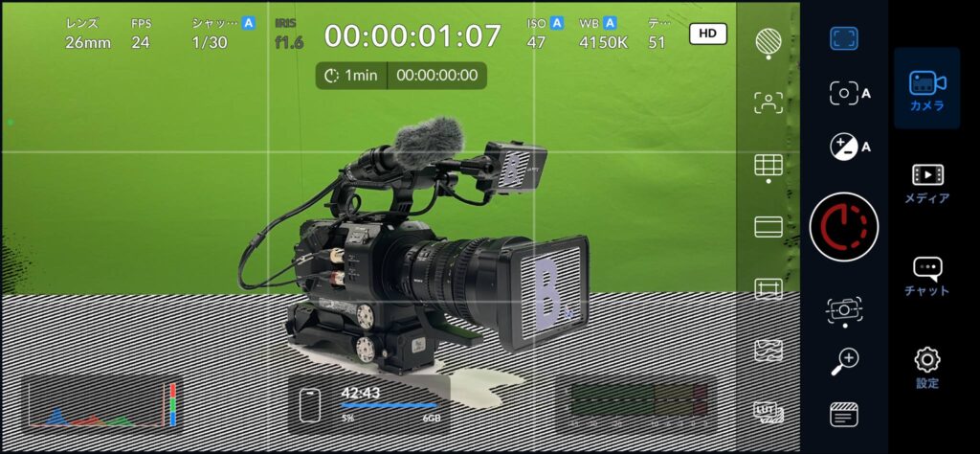980x454 pixels.
Task: Tap the magnifier zoom icon
Action: [844, 361]
